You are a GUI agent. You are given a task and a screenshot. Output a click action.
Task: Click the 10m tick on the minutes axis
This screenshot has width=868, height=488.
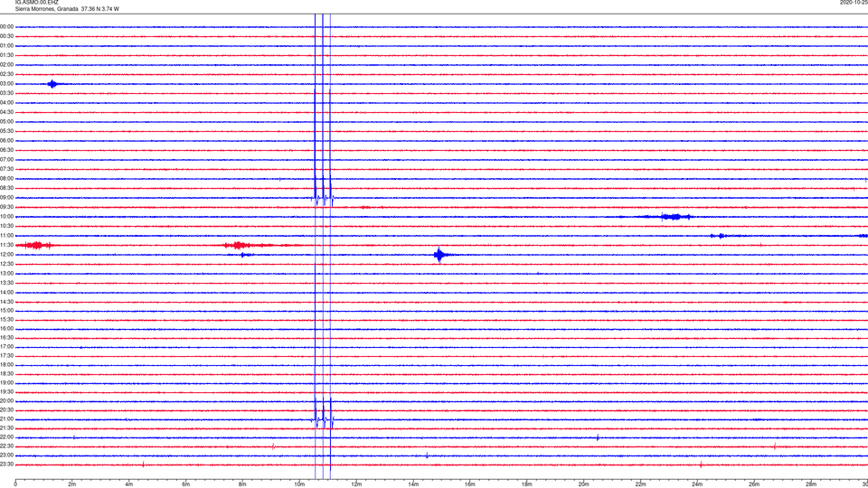(x=299, y=484)
